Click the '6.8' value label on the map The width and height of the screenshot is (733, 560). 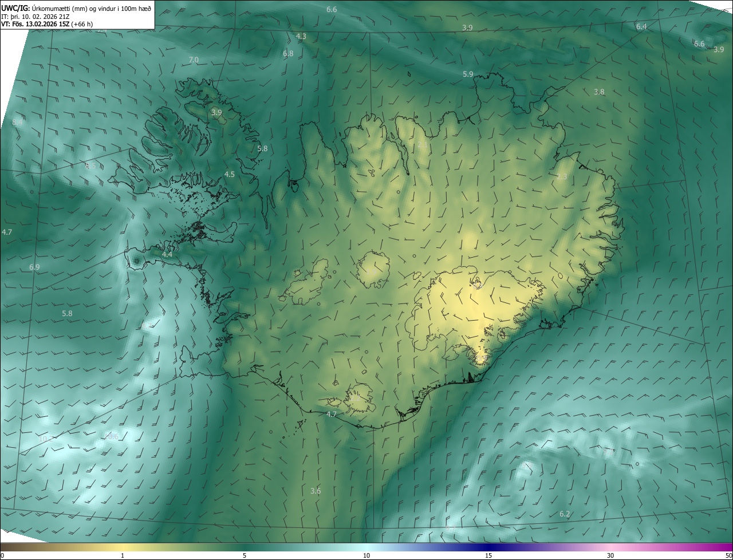[x=288, y=53]
